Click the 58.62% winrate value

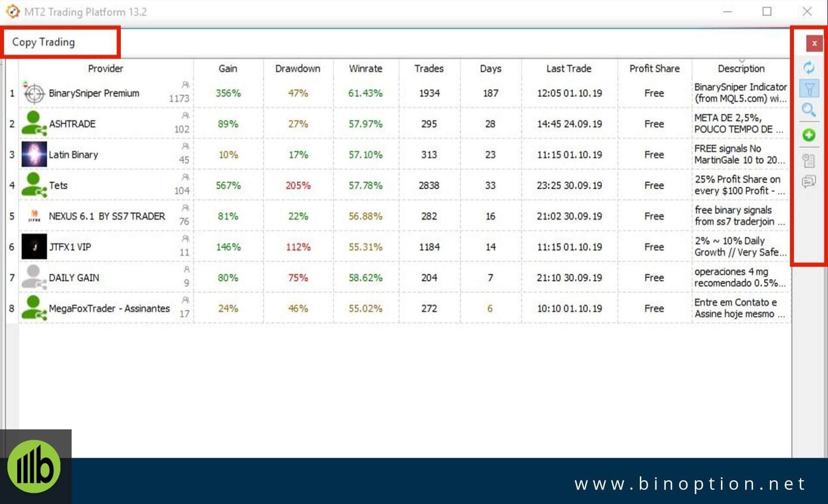click(365, 277)
